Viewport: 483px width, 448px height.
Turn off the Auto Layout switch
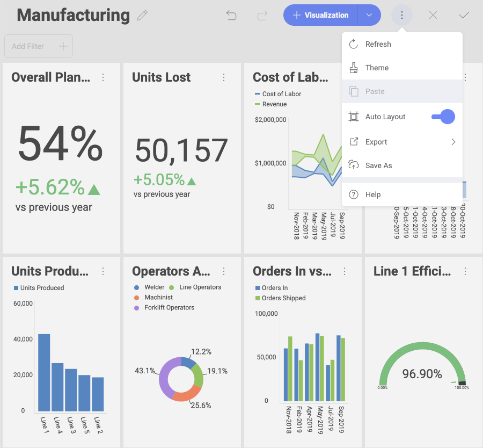[x=443, y=117]
